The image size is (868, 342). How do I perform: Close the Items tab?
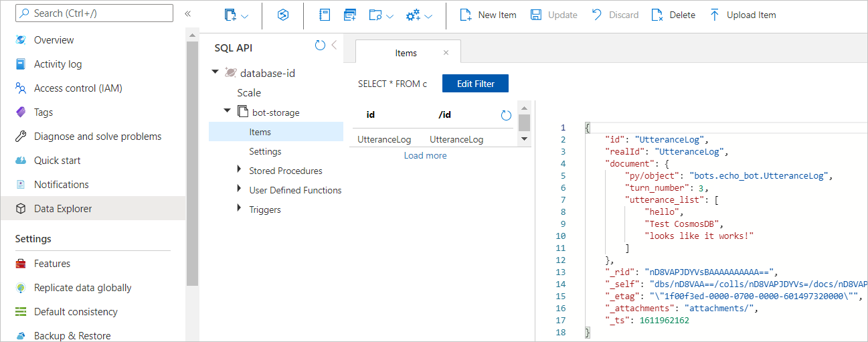pos(446,53)
